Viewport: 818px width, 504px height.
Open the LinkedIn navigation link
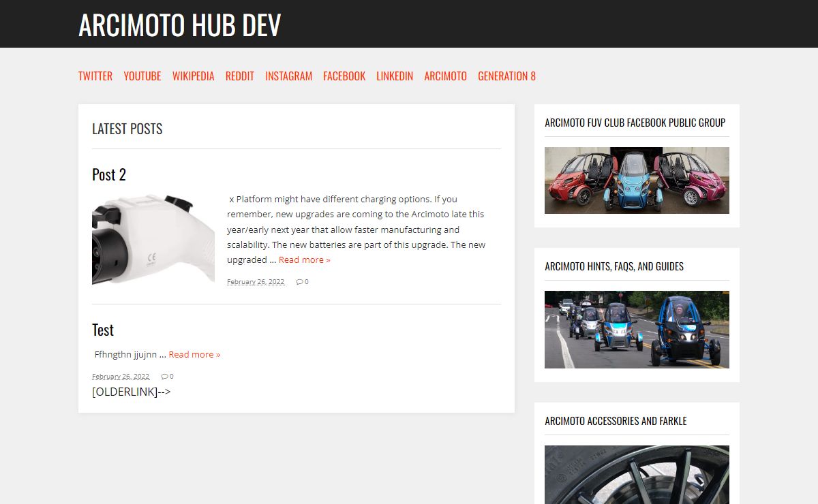click(395, 76)
